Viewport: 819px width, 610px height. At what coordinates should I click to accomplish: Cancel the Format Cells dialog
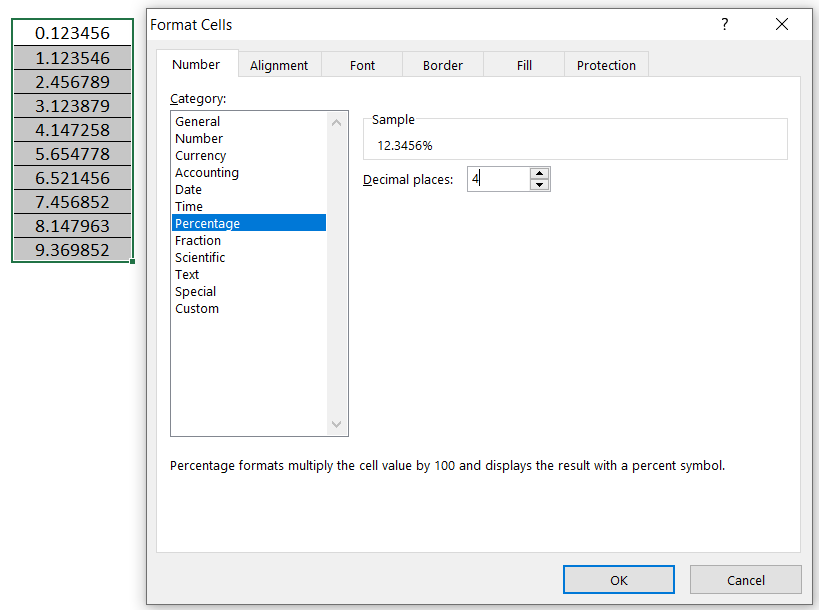(x=745, y=579)
